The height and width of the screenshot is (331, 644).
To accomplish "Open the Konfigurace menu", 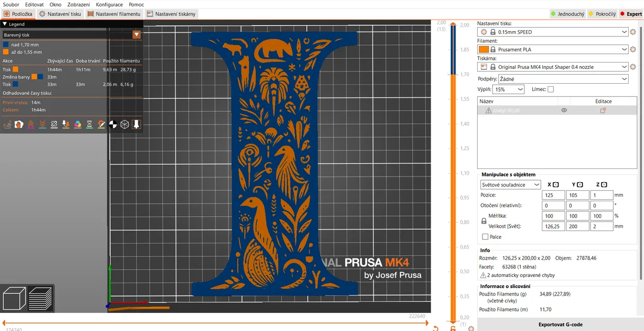I will click(109, 4).
